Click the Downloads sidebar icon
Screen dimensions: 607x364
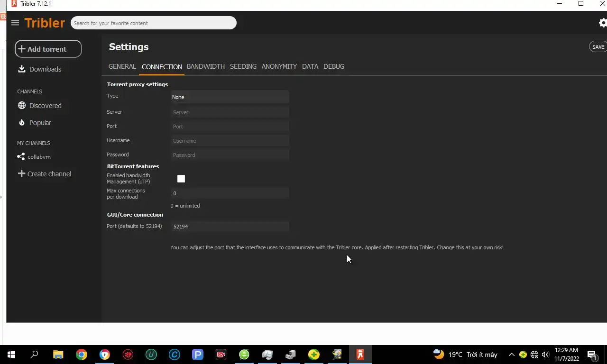click(x=21, y=69)
